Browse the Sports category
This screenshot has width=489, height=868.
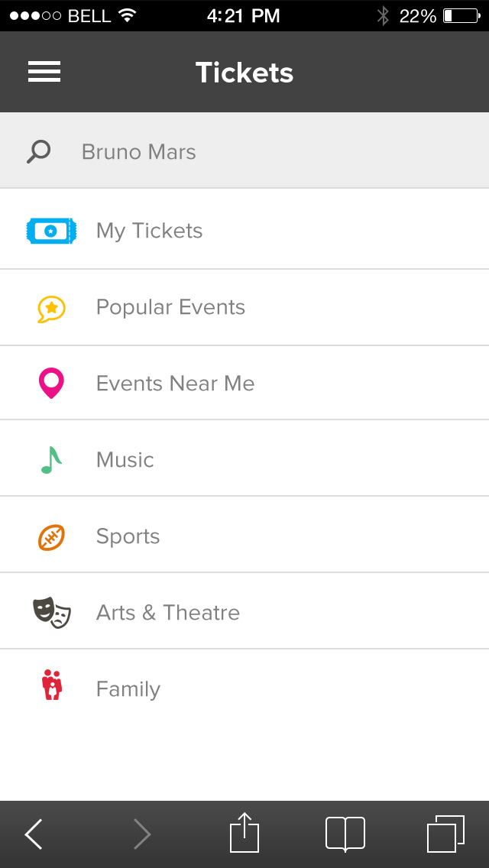tap(128, 536)
